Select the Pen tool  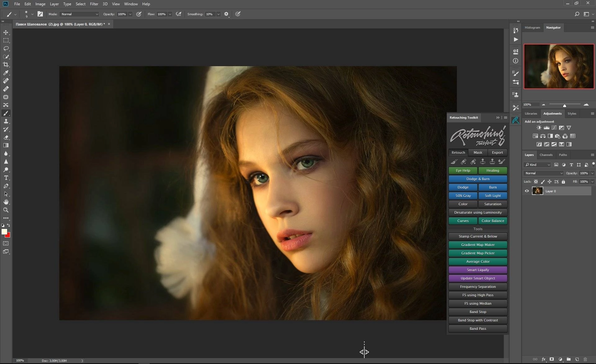pyautogui.click(x=6, y=186)
